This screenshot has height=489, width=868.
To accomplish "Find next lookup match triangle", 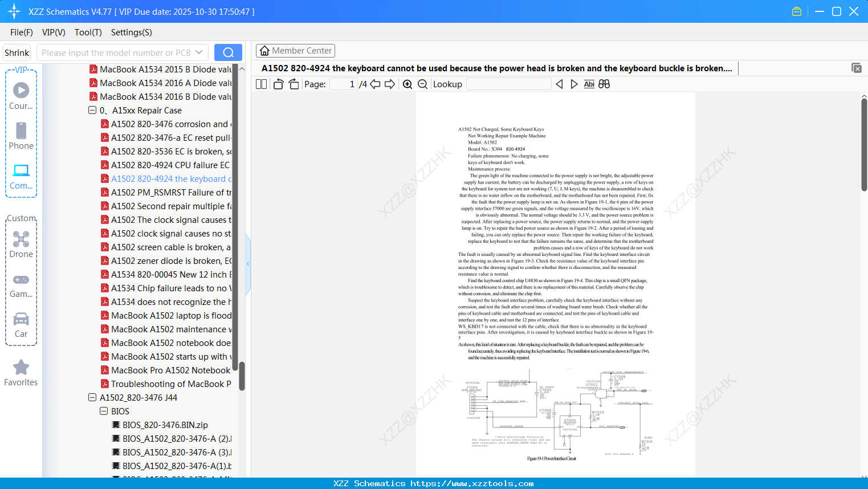I will pyautogui.click(x=574, y=84).
